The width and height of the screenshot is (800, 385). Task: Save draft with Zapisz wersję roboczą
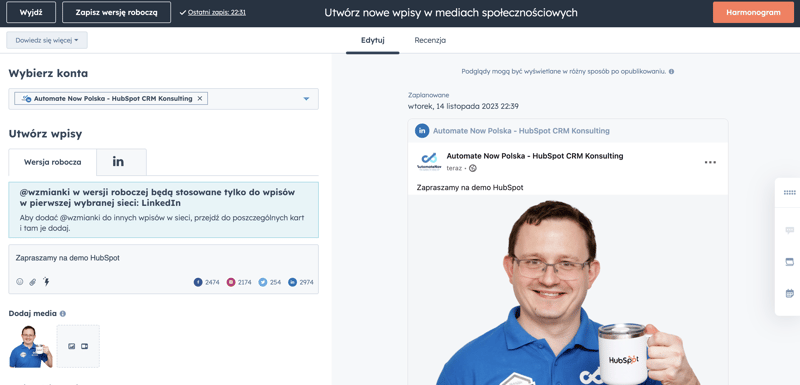(x=116, y=12)
